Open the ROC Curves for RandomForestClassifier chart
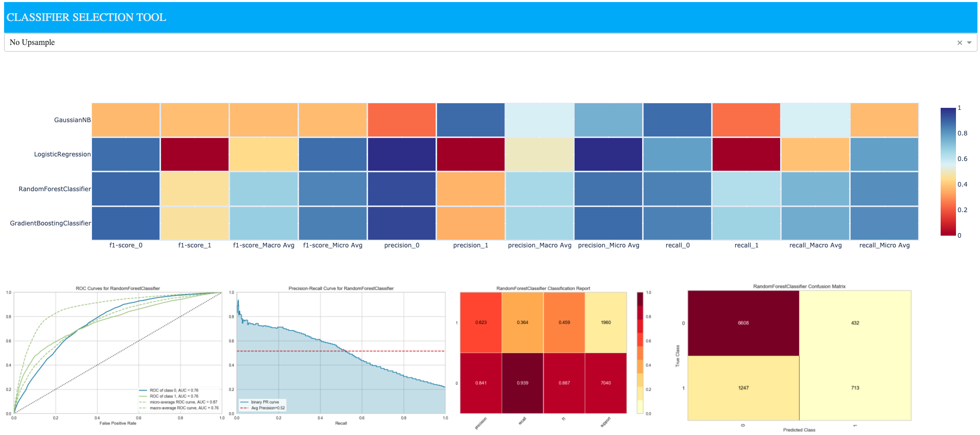The width and height of the screenshot is (980, 435). 118,353
